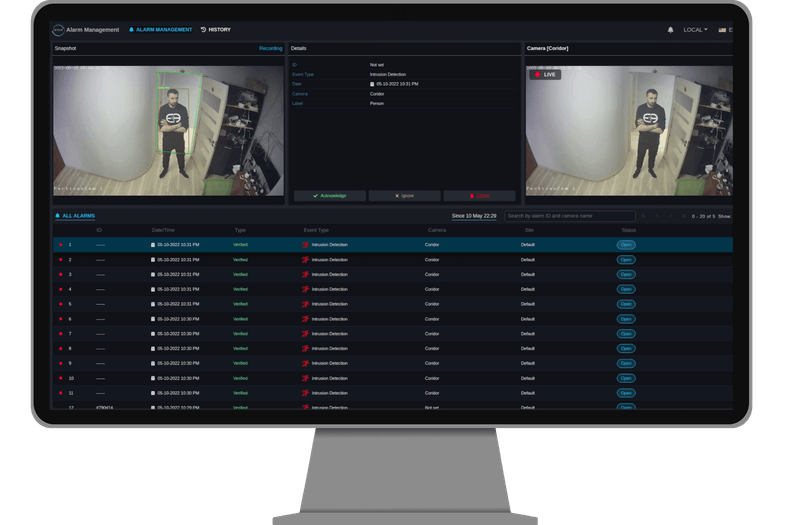Click the round app logo beside Alarm Management
This screenshot has height=525, width=812.
pos(58,30)
